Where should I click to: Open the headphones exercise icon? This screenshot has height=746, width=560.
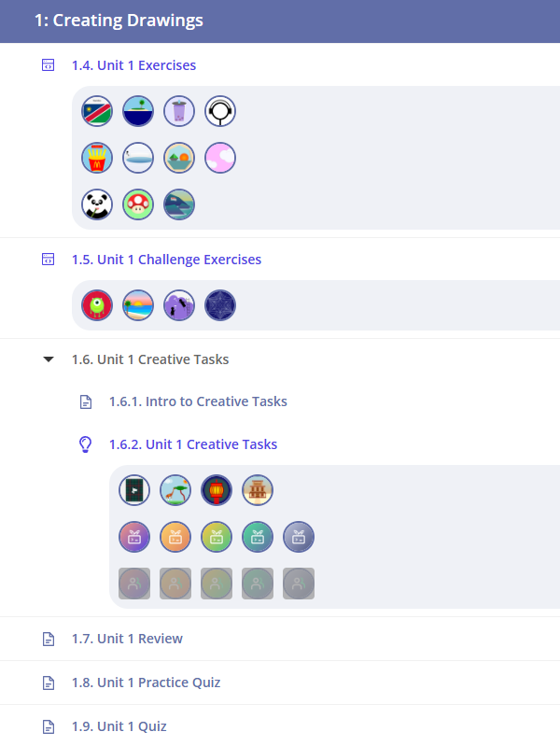tap(220, 112)
